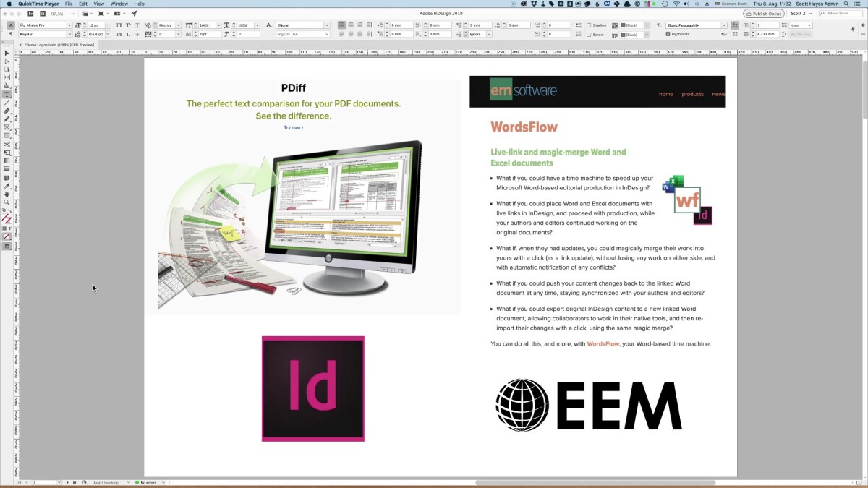Viewport: 868px width, 488px height.
Task: Open the Scott 2 workspace switcher
Action: [801, 13]
